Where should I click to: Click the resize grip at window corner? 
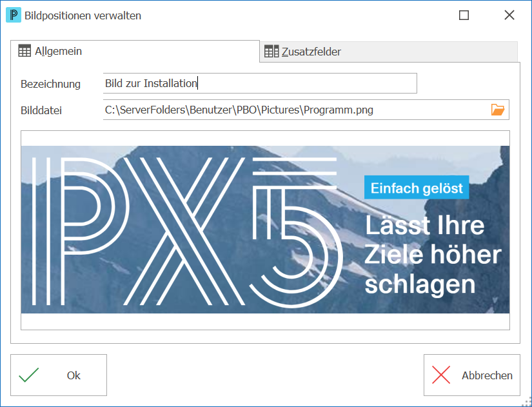point(528,402)
